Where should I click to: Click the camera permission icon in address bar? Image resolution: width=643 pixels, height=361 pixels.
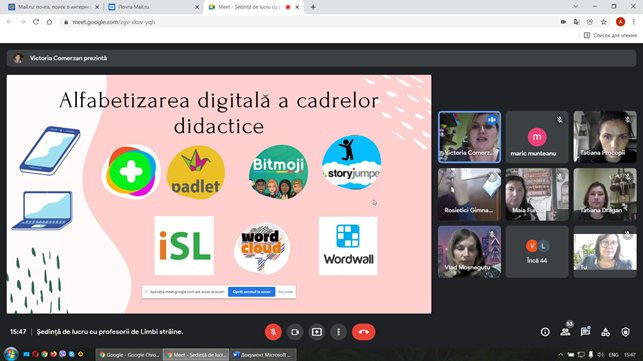[563, 22]
